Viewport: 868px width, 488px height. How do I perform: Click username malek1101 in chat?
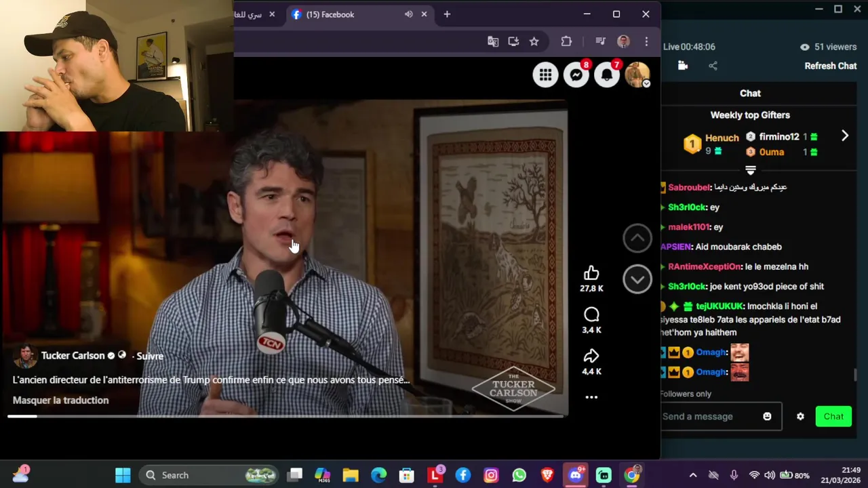click(x=688, y=227)
